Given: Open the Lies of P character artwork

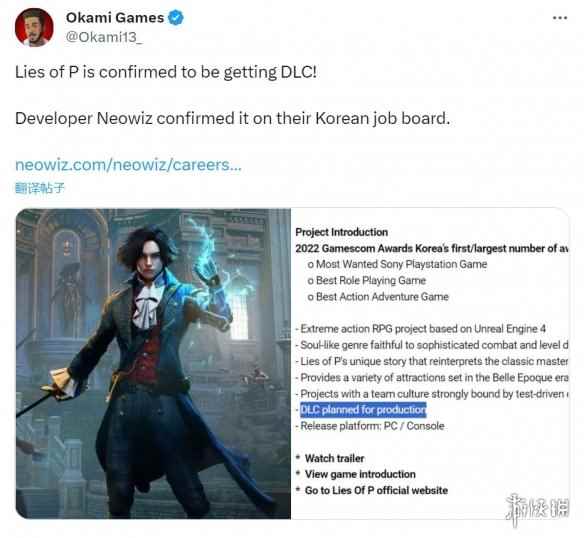Looking at the screenshot, I should click(153, 363).
